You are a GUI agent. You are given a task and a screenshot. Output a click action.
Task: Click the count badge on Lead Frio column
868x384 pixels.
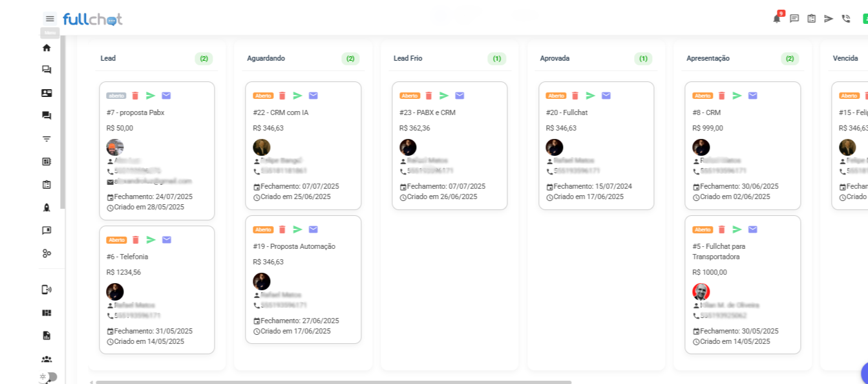(x=496, y=59)
